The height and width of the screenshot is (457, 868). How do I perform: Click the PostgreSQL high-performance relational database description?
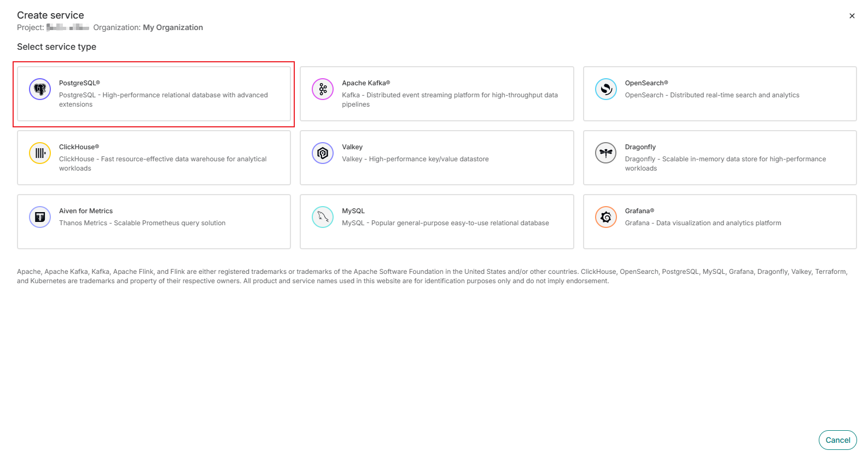pyautogui.click(x=164, y=99)
